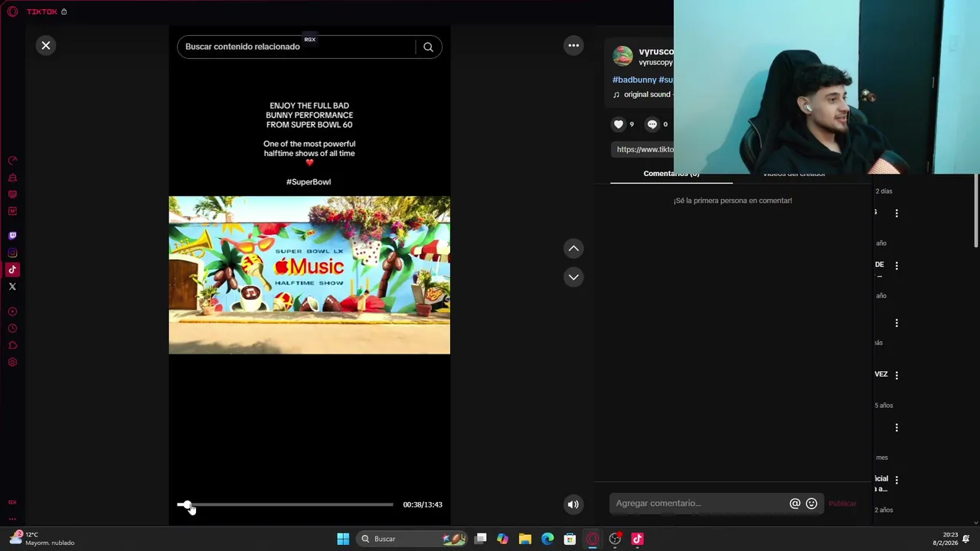Open three-dots menu above the 'VEZ' row

(x=897, y=323)
